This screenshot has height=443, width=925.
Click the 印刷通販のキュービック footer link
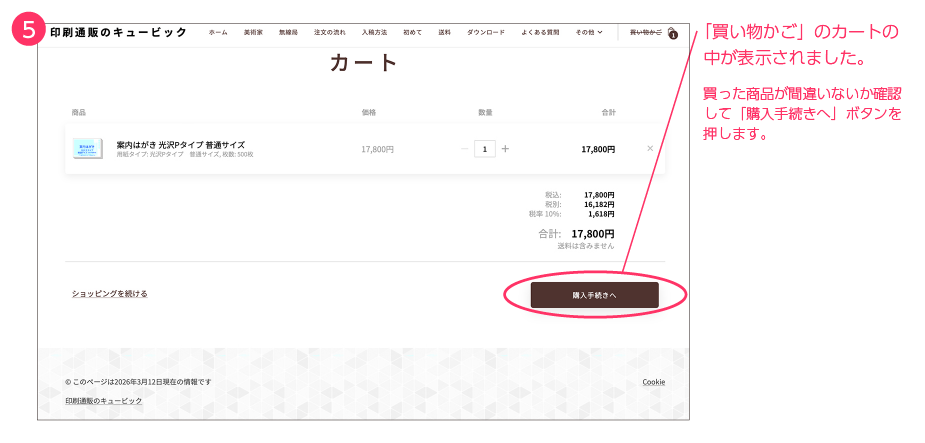[x=103, y=401]
